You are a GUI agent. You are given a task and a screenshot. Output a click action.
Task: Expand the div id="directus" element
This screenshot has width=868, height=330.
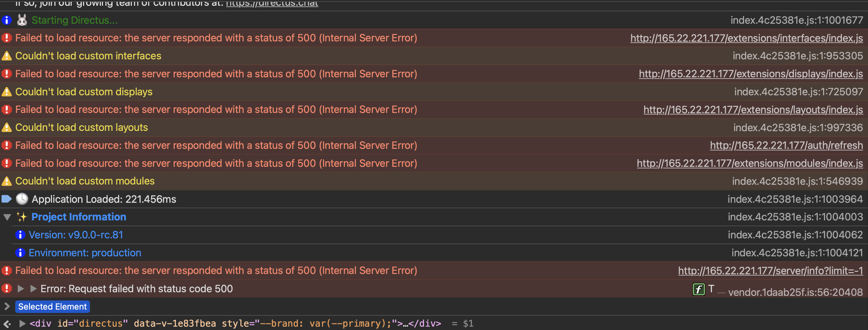[x=22, y=323]
